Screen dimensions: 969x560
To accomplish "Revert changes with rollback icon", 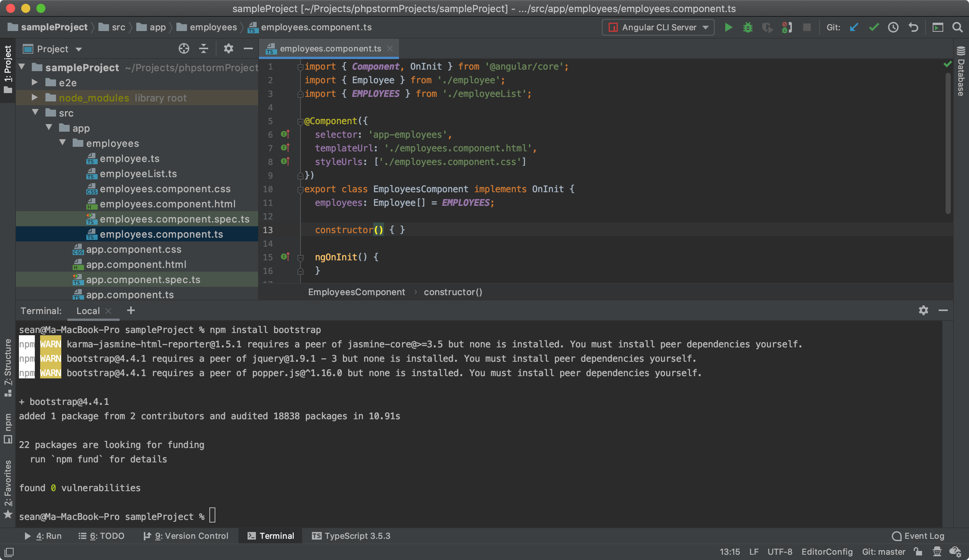I will point(913,27).
